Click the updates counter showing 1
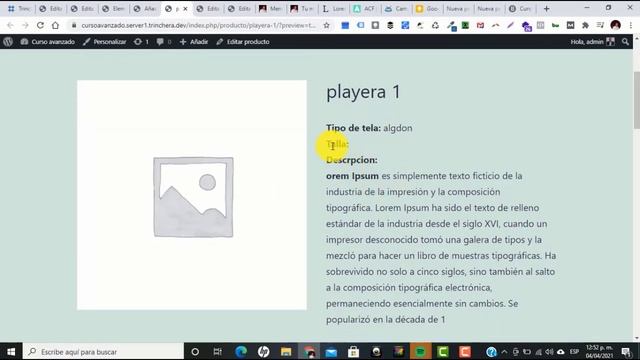Image resolution: width=640 pixels, height=360 pixels. (x=141, y=42)
